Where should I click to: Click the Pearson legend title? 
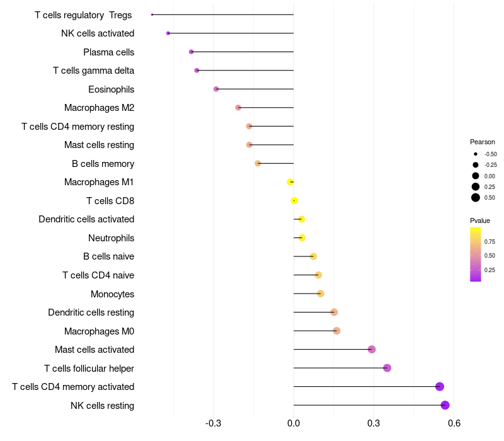483,142
